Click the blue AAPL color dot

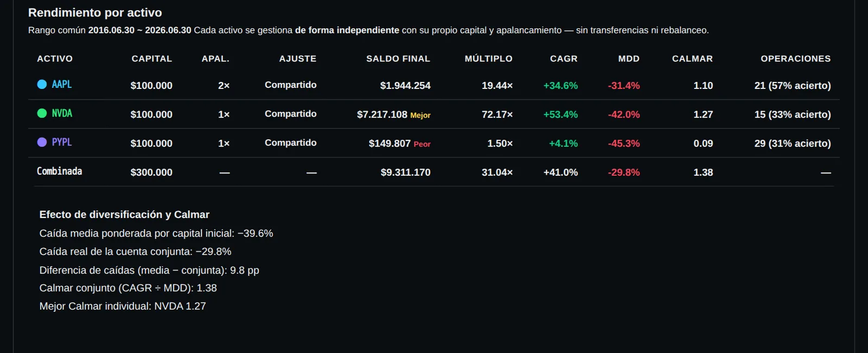pyautogui.click(x=42, y=84)
